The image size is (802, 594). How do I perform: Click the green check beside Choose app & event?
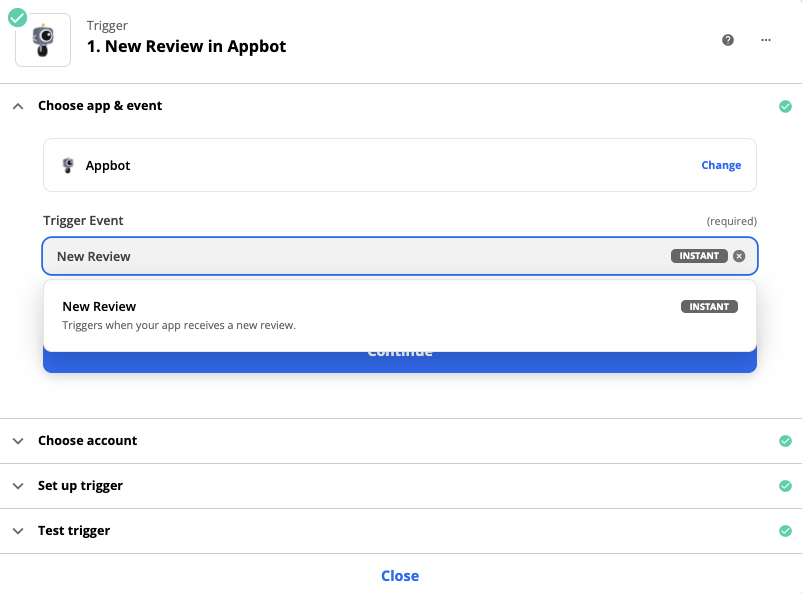[x=785, y=106]
